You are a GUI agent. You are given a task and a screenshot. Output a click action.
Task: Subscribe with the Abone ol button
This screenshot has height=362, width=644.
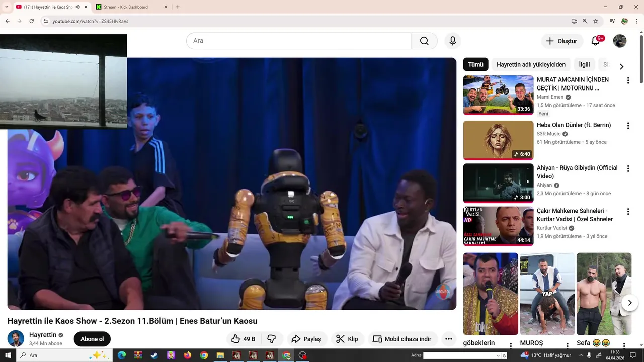(92, 339)
